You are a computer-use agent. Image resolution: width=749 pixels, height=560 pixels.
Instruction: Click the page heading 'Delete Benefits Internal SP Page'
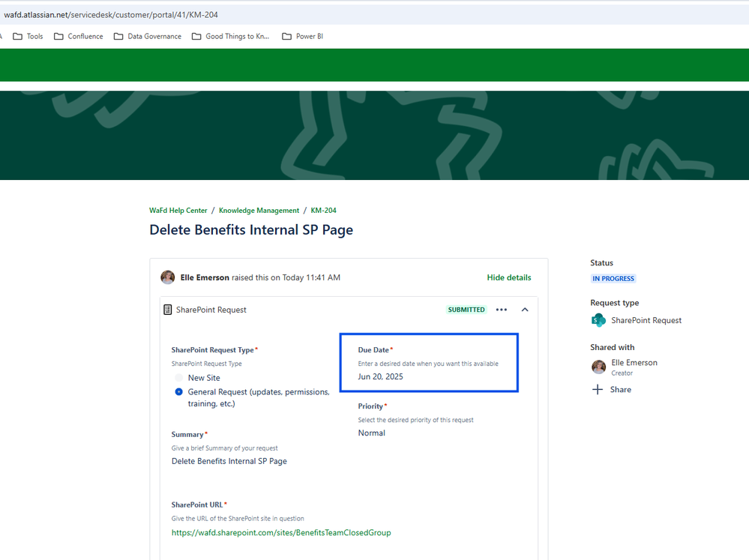(251, 230)
